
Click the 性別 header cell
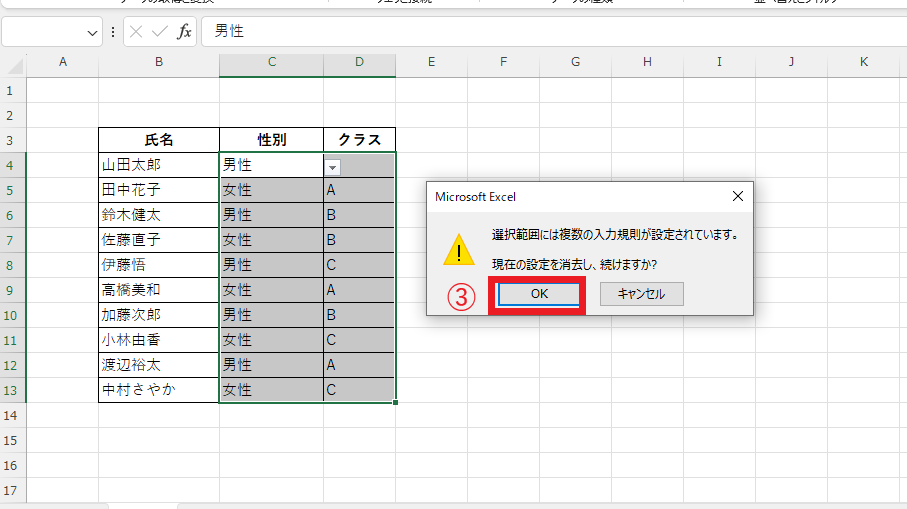pyautogui.click(x=272, y=140)
